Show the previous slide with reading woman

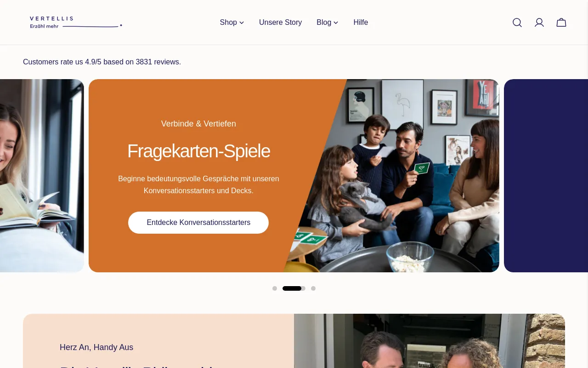(x=42, y=176)
